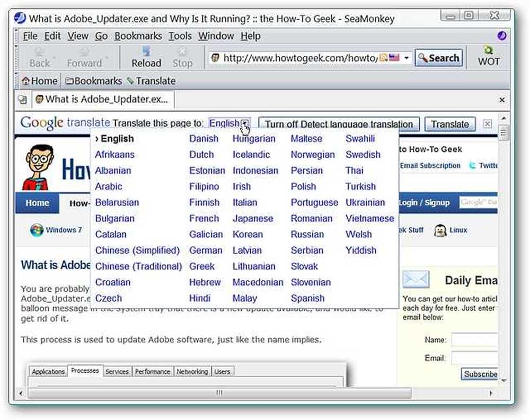530x420 pixels.
Task: Turn off Detect language translation
Action: 339,124
